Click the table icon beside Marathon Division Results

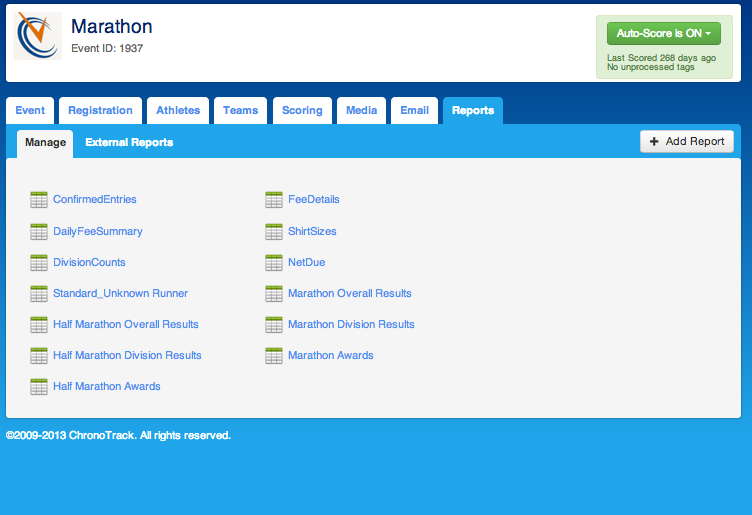tap(274, 325)
